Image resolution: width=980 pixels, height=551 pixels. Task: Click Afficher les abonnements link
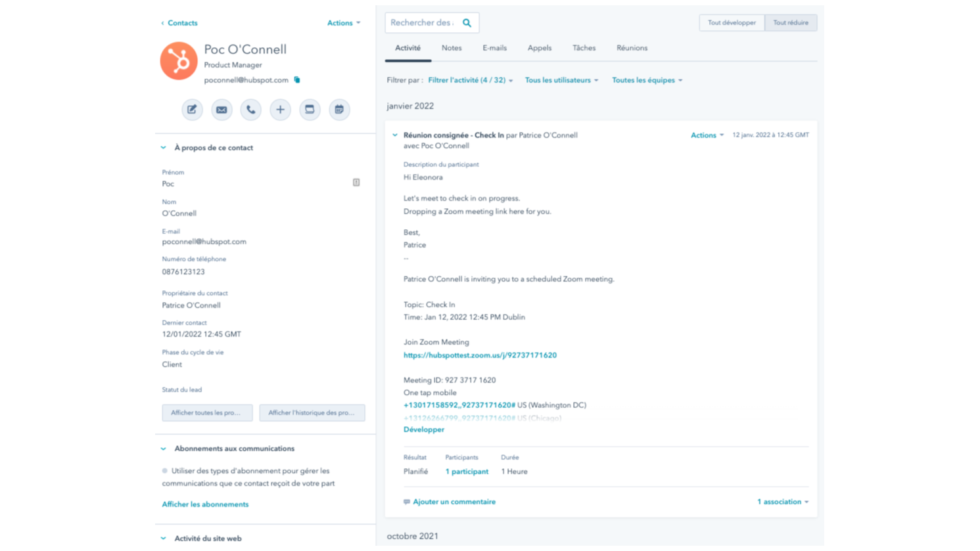tap(204, 504)
